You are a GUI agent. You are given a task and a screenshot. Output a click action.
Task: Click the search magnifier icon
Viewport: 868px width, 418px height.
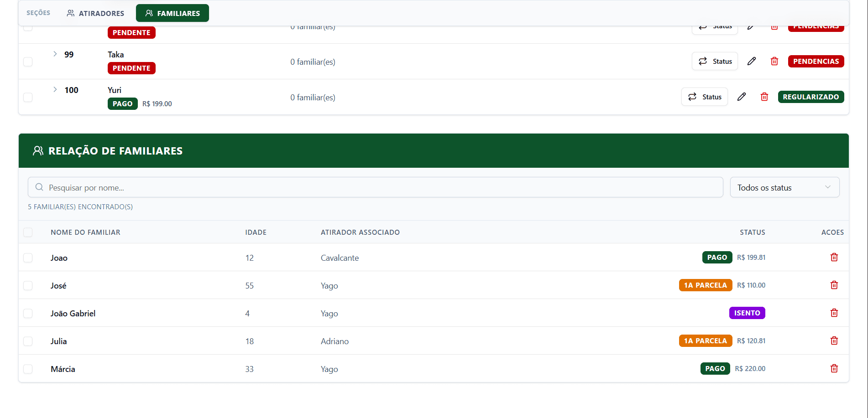pos(39,187)
